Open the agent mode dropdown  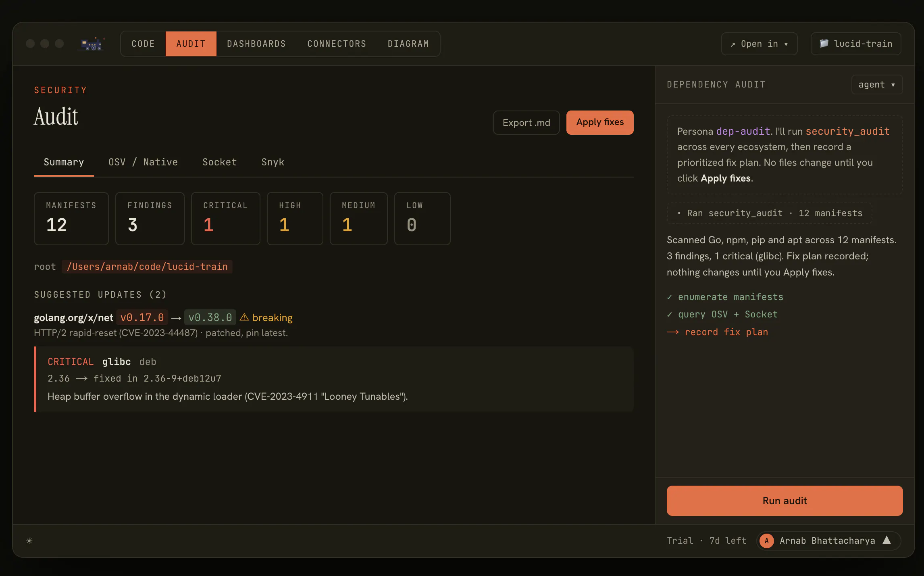877,85
